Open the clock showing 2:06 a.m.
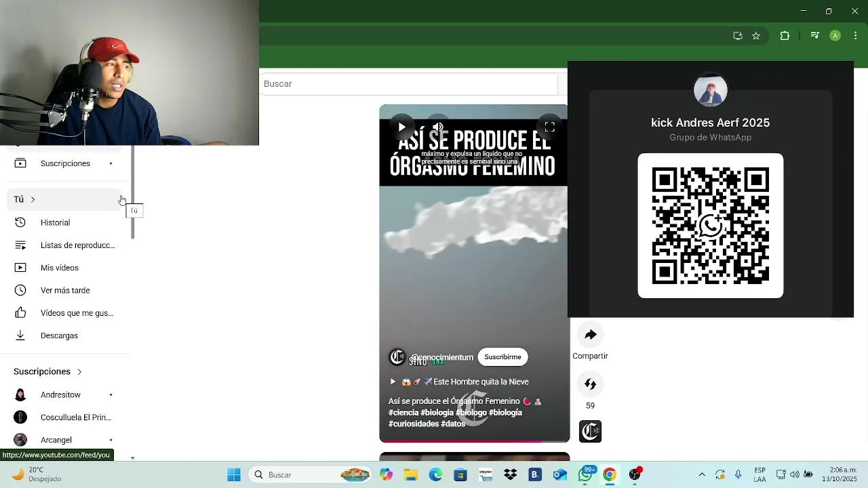The width and height of the screenshot is (868, 488). click(x=840, y=475)
